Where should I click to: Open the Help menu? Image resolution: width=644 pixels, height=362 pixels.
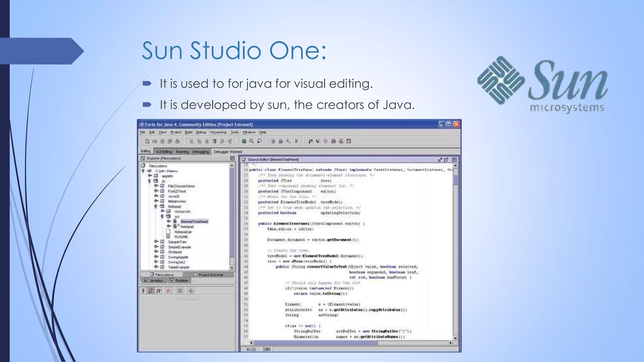(x=263, y=132)
